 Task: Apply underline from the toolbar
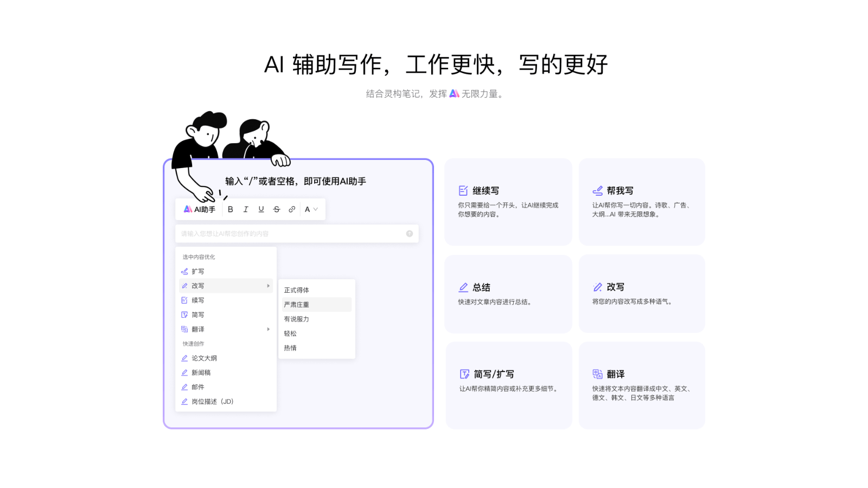[261, 209]
